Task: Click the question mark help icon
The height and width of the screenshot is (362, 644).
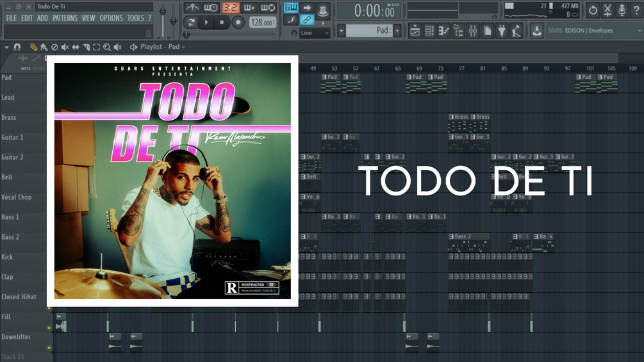Action: [636, 10]
